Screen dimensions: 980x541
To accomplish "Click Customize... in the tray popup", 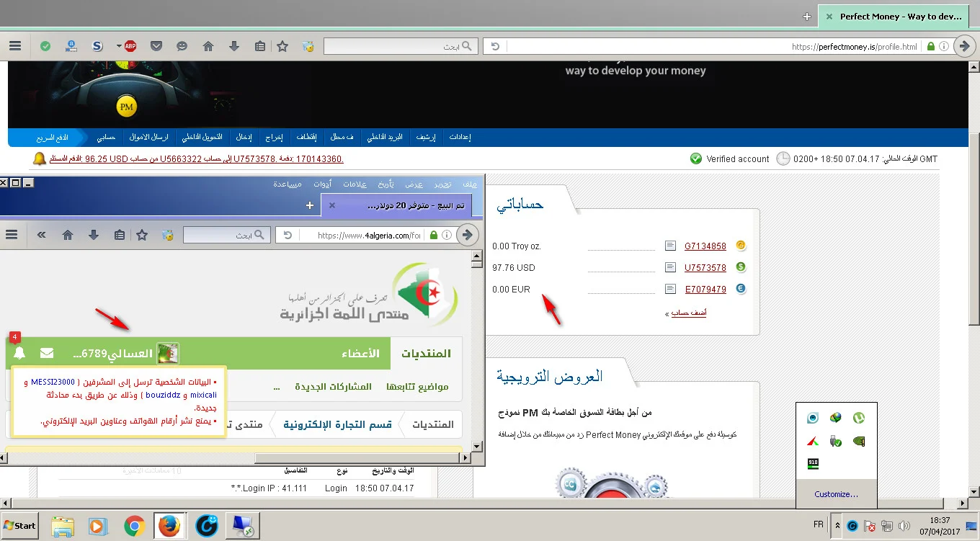I will pos(836,494).
